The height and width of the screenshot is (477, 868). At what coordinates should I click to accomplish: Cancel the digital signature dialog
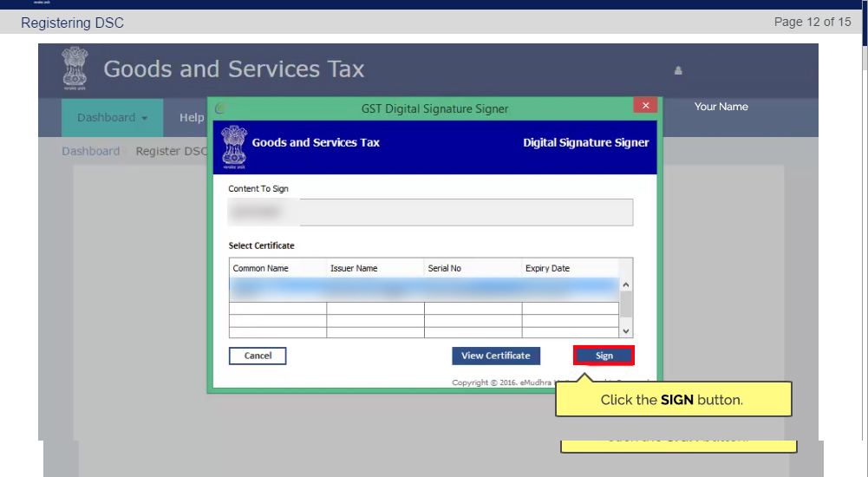point(258,356)
